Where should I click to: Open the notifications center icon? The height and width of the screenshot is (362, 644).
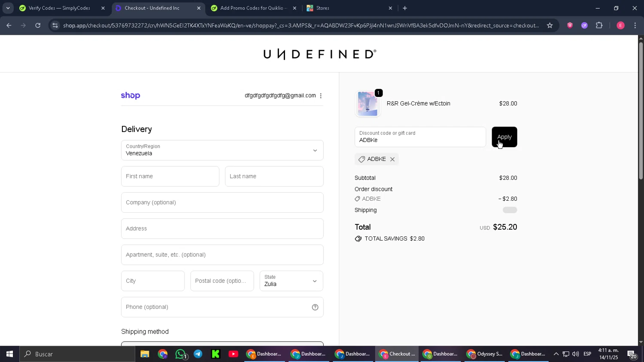(632, 354)
